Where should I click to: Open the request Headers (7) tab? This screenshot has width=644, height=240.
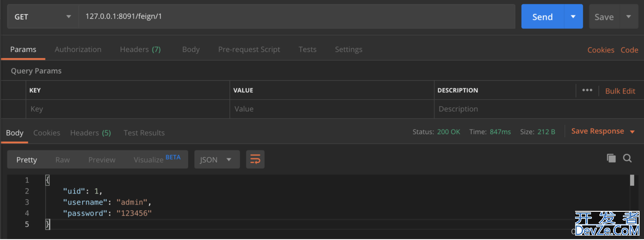point(140,49)
